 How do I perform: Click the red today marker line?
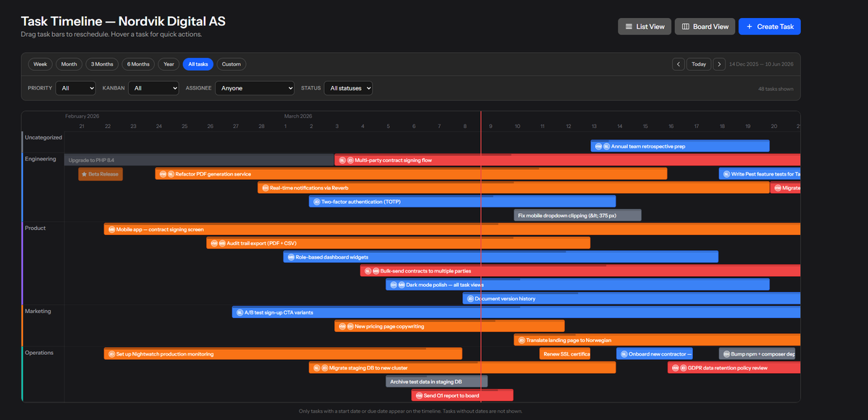[x=480, y=256]
